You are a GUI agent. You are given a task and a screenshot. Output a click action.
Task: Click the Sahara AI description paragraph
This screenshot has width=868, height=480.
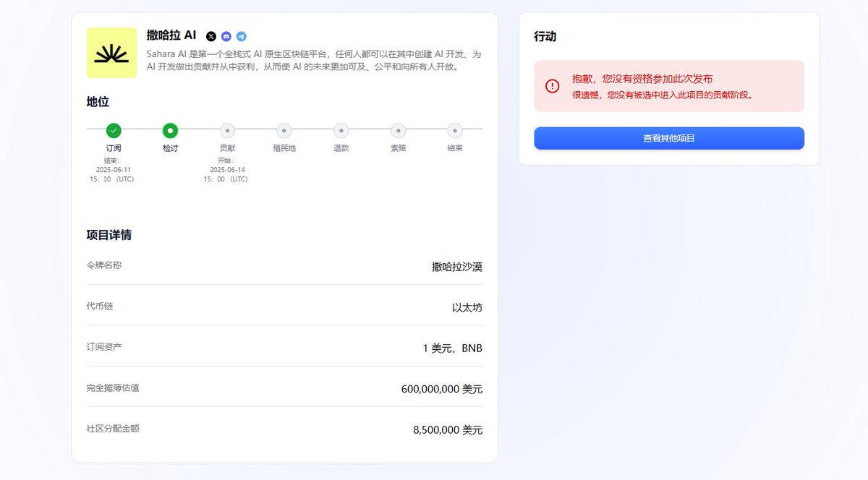(x=314, y=60)
